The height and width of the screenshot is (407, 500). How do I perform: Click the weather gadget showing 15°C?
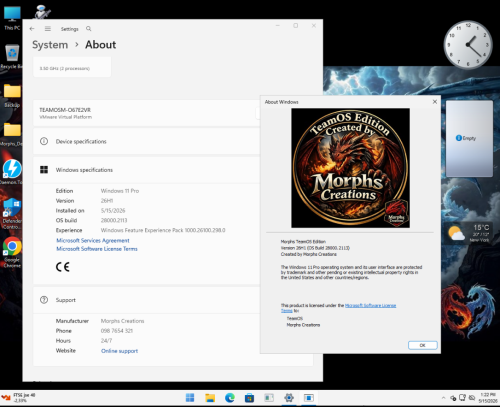pos(469,233)
